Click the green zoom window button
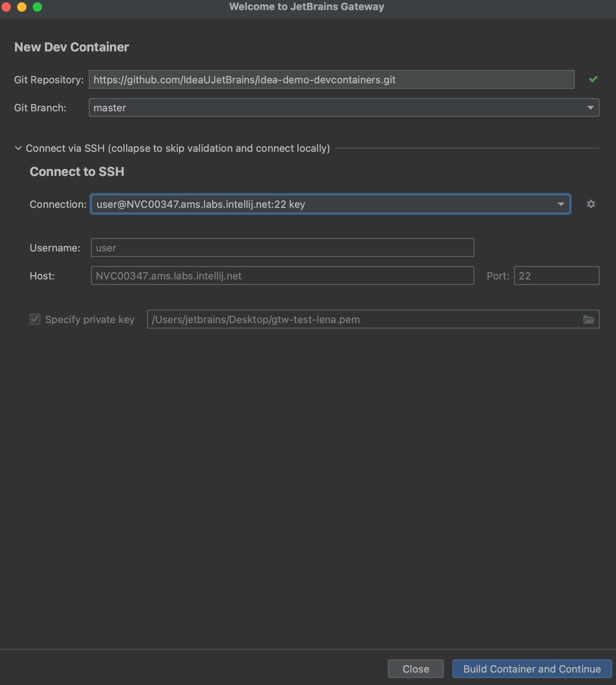Viewport: 616px width, 685px height. click(x=37, y=7)
